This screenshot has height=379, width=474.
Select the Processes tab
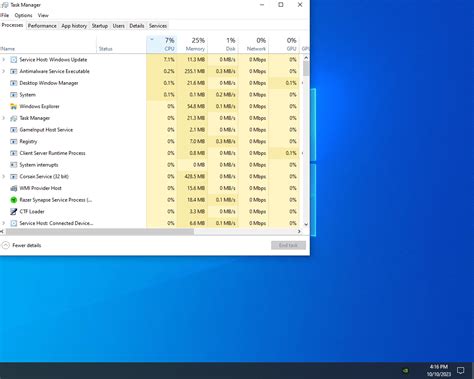click(x=12, y=25)
